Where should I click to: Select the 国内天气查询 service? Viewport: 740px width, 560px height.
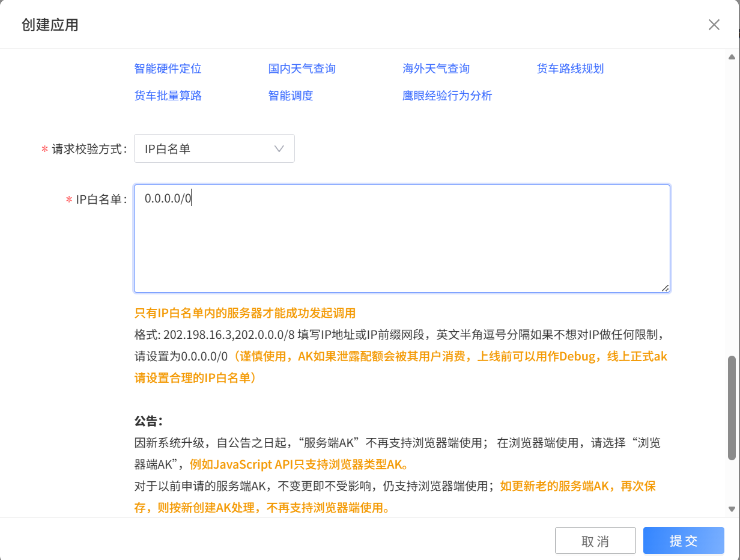303,68
